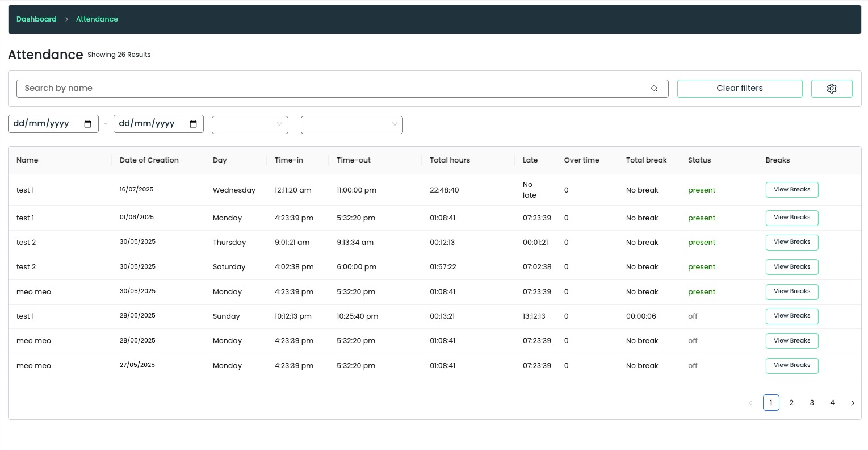Open the first date picker calendar icon

click(87, 123)
